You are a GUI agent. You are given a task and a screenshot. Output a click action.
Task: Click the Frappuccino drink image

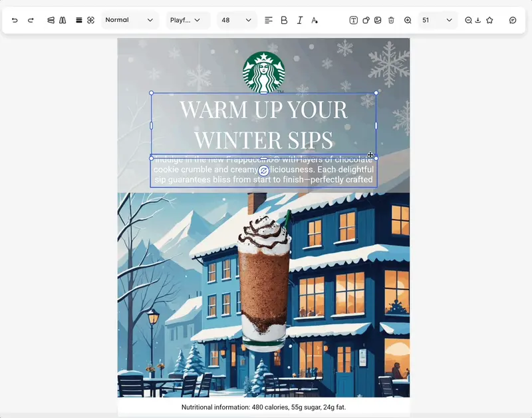coord(264,280)
